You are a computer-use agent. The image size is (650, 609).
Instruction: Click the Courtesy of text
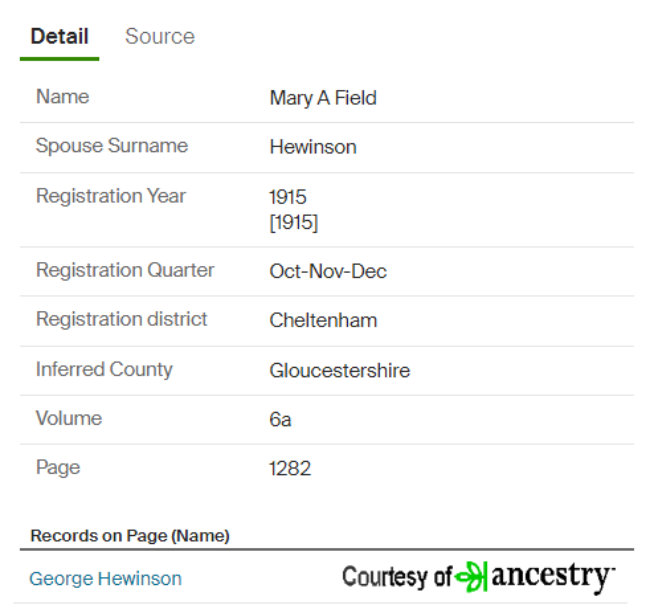[397, 577]
